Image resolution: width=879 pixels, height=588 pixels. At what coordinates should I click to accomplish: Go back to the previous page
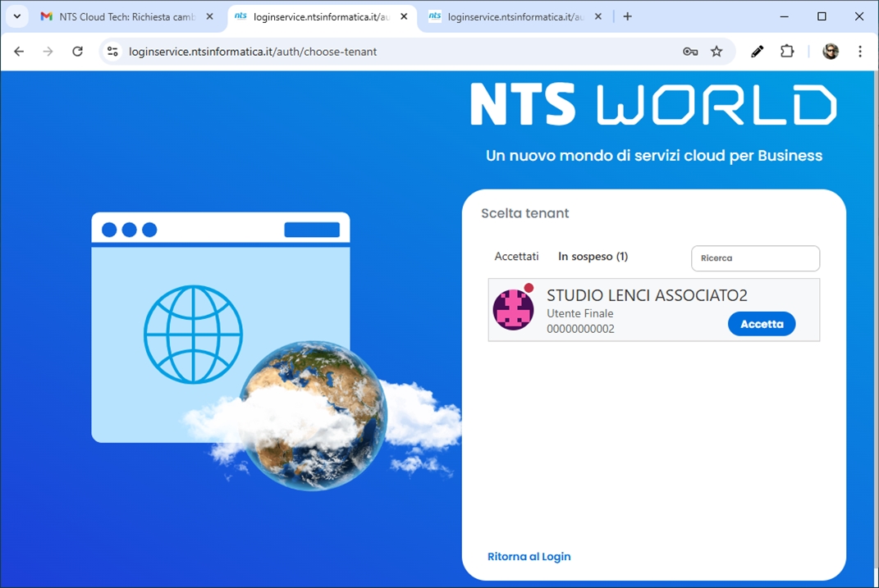[x=19, y=52]
